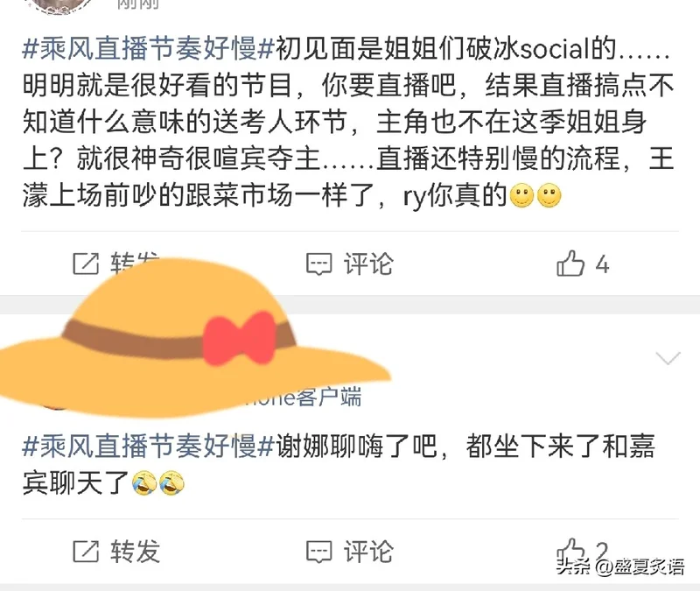Tap the 评论 label under second post
Viewport: 700px width, 591px height.
[368, 552]
